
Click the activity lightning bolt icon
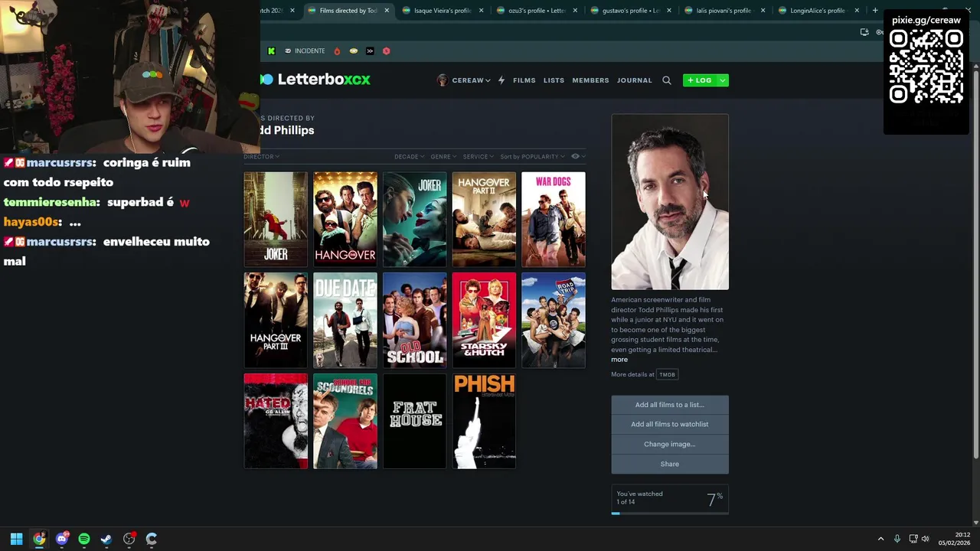click(x=501, y=80)
